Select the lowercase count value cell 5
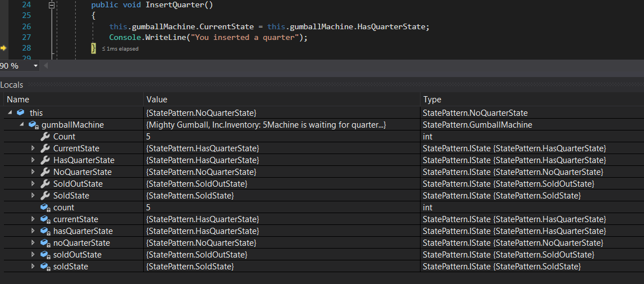Viewport: 644px width, 284px height. [282, 208]
